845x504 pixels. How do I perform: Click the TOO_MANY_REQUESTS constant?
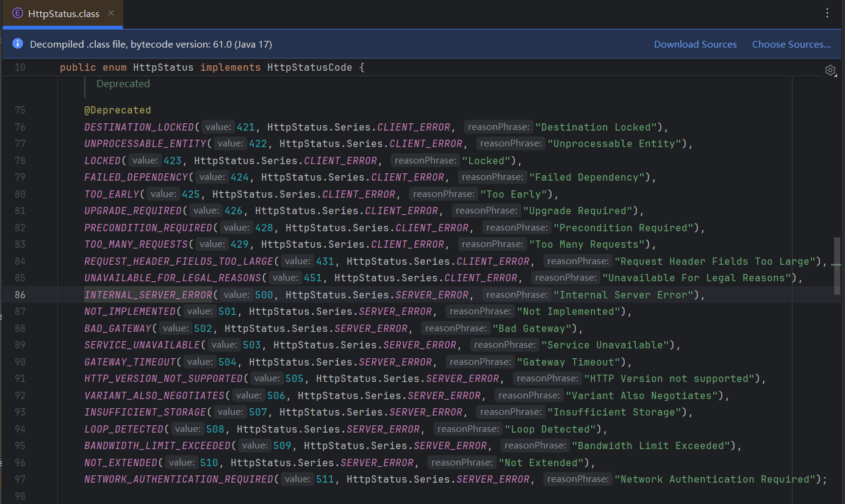point(136,245)
